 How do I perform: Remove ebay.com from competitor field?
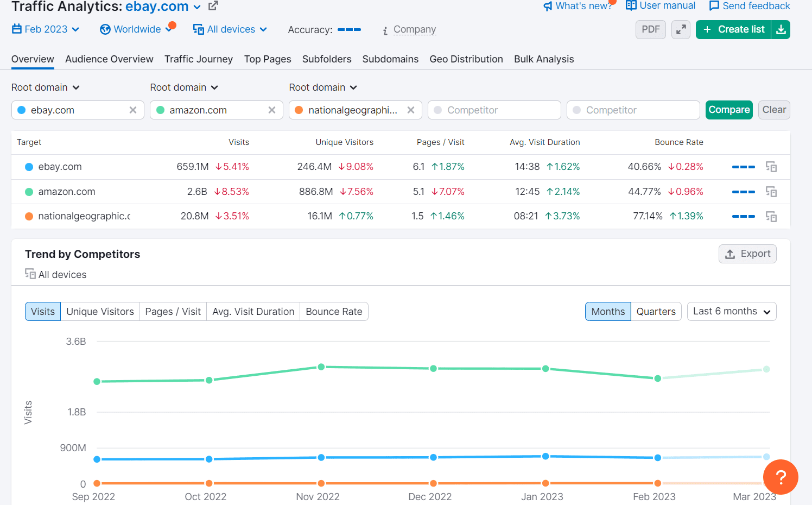(x=133, y=110)
